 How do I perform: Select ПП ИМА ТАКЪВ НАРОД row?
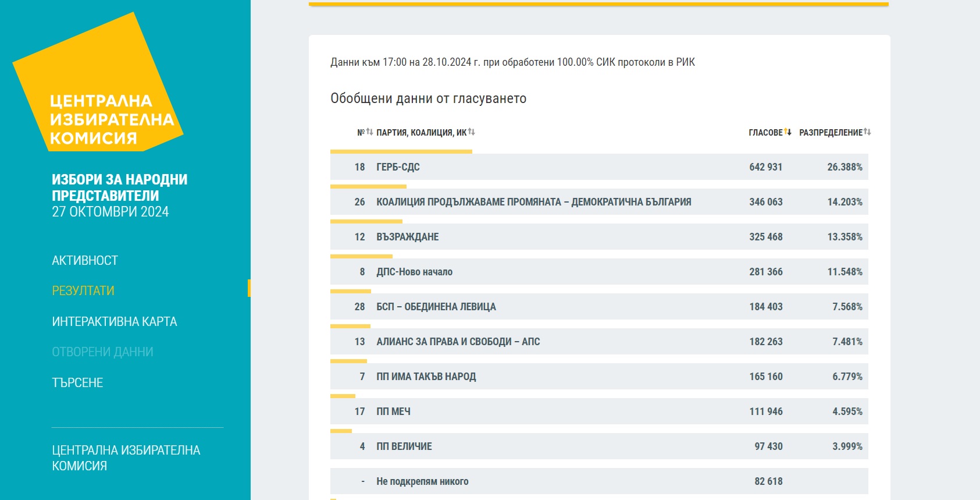pyautogui.click(x=599, y=377)
